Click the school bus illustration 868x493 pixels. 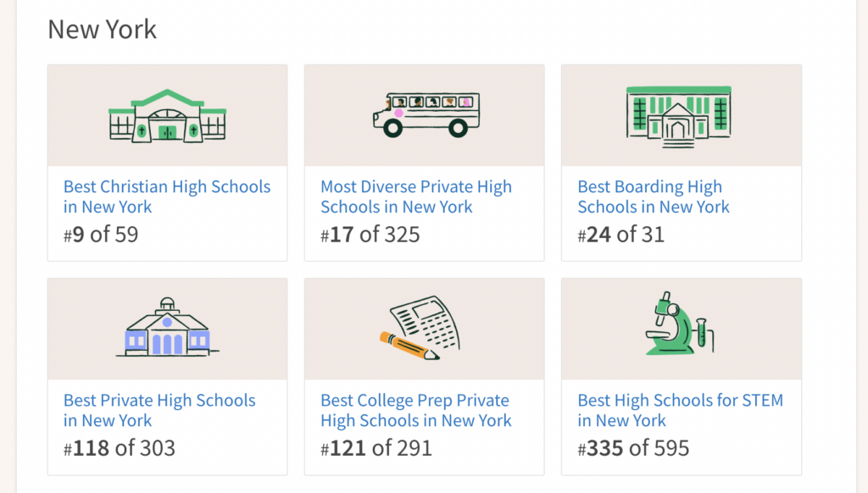click(426, 114)
